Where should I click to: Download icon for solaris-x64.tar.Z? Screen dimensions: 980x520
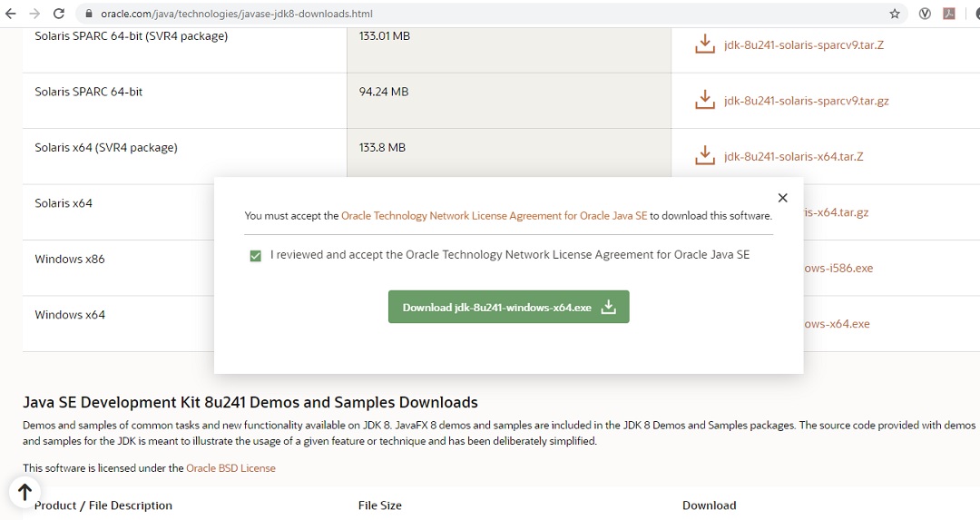pos(704,155)
